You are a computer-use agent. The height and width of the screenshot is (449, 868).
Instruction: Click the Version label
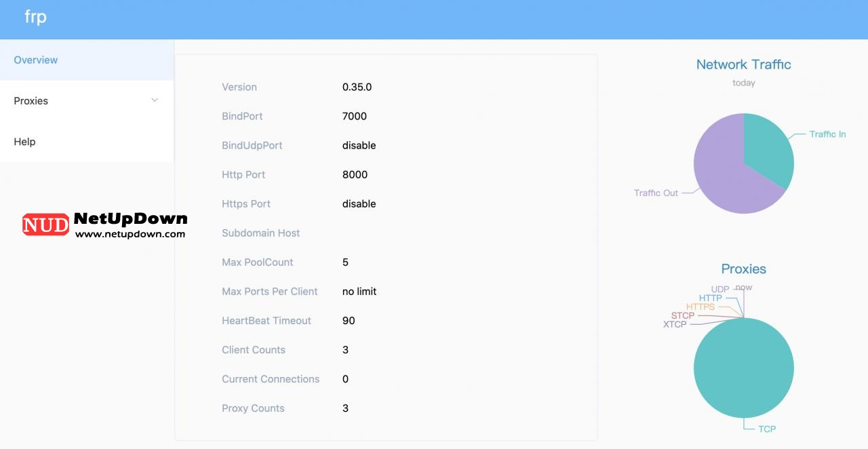pos(239,87)
